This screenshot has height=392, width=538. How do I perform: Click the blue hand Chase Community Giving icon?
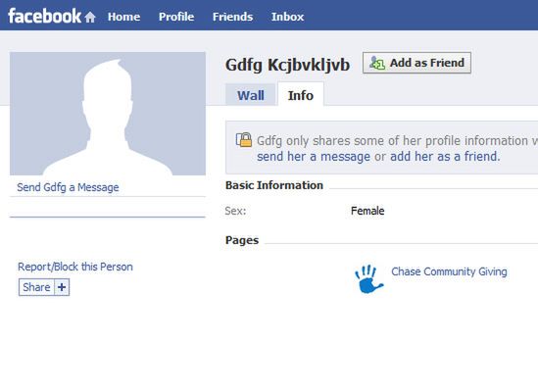pos(369,278)
